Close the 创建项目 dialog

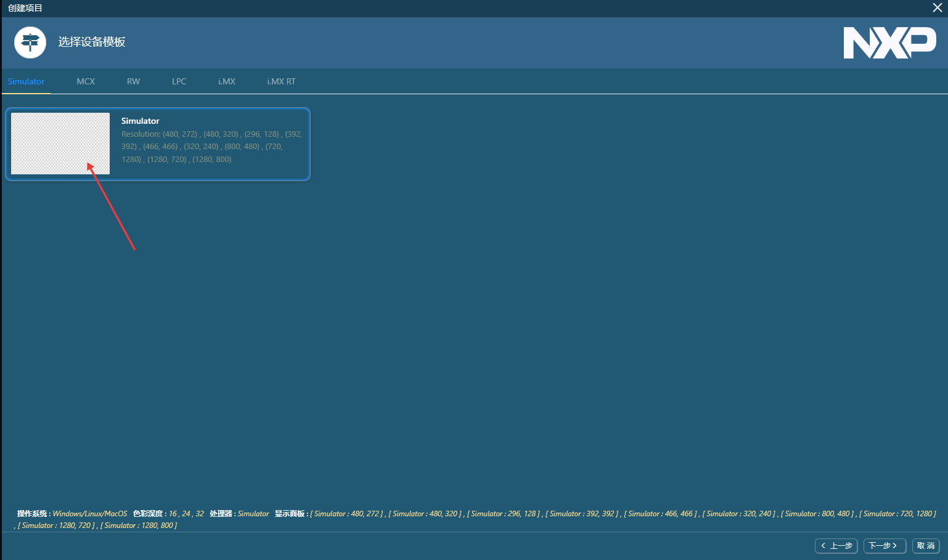(937, 8)
